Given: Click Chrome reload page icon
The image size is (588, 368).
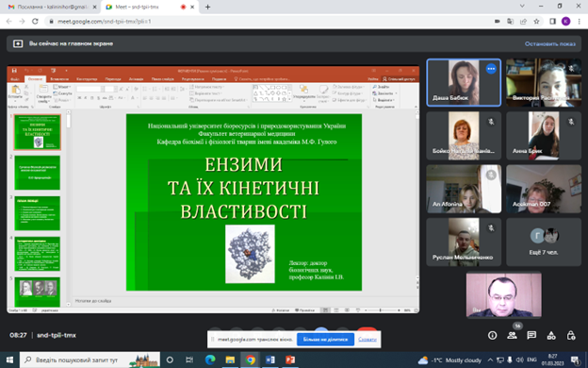Looking at the screenshot, I should (x=35, y=22).
